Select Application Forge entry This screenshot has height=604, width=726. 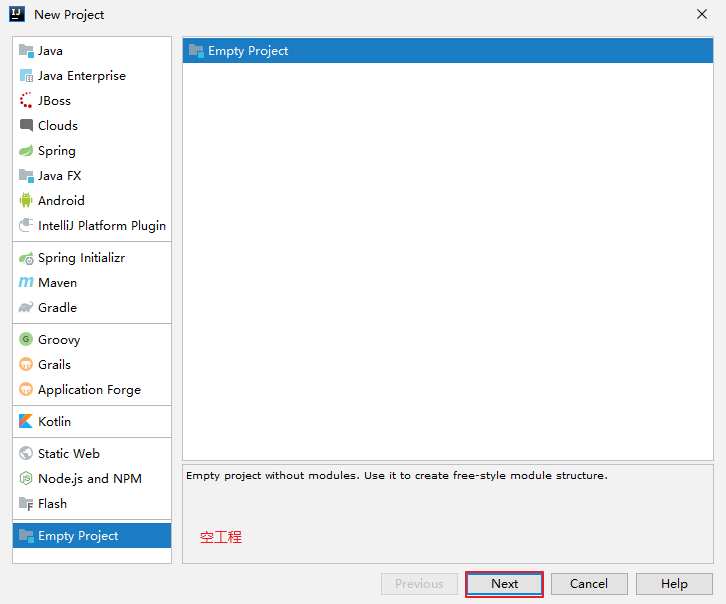tap(89, 390)
